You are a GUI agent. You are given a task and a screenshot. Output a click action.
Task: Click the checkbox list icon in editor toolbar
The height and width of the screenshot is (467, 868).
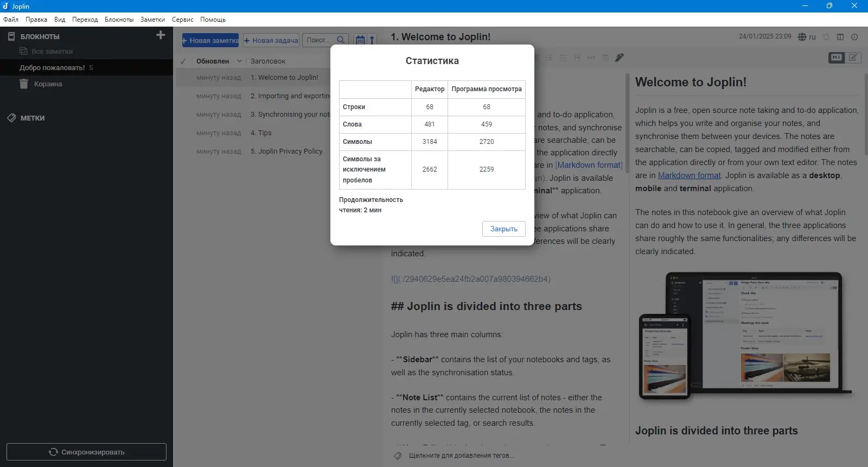tap(563, 58)
